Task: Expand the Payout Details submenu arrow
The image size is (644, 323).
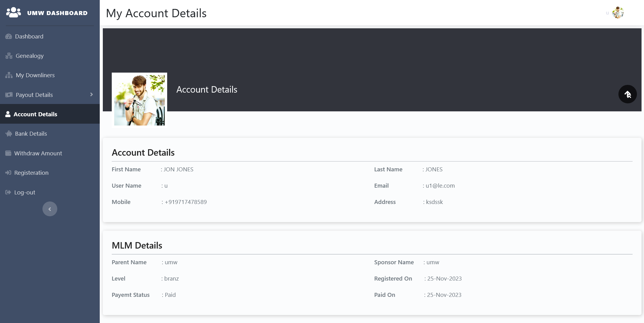Action: (91, 95)
